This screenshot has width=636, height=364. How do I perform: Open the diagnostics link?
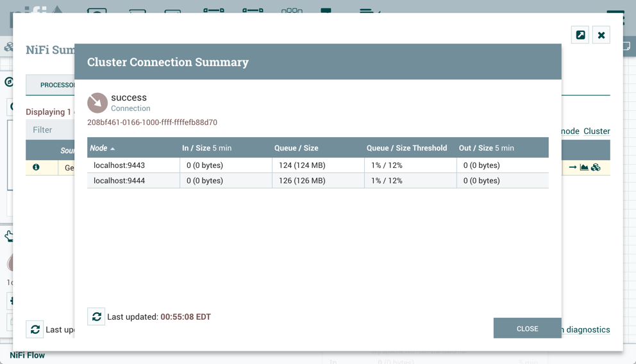point(587,329)
